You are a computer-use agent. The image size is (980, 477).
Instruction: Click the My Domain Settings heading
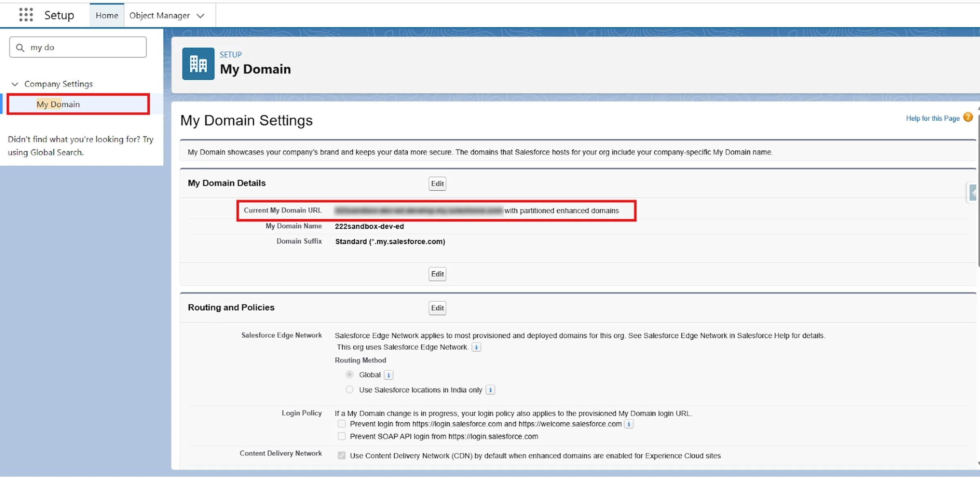[x=246, y=120]
